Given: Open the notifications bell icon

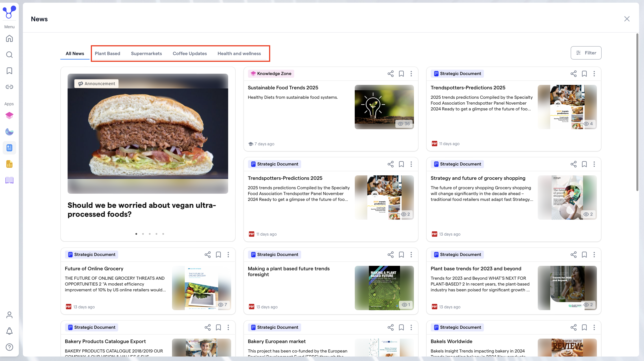Looking at the screenshot, I should pos(9,331).
